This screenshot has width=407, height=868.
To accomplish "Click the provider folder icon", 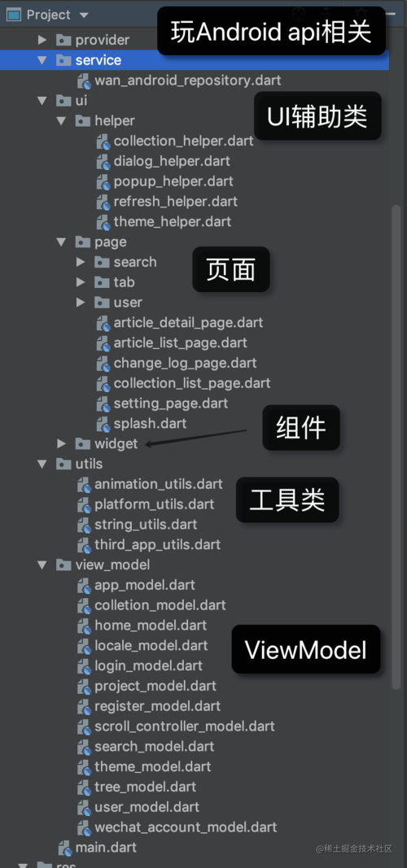I will coord(63,40).
